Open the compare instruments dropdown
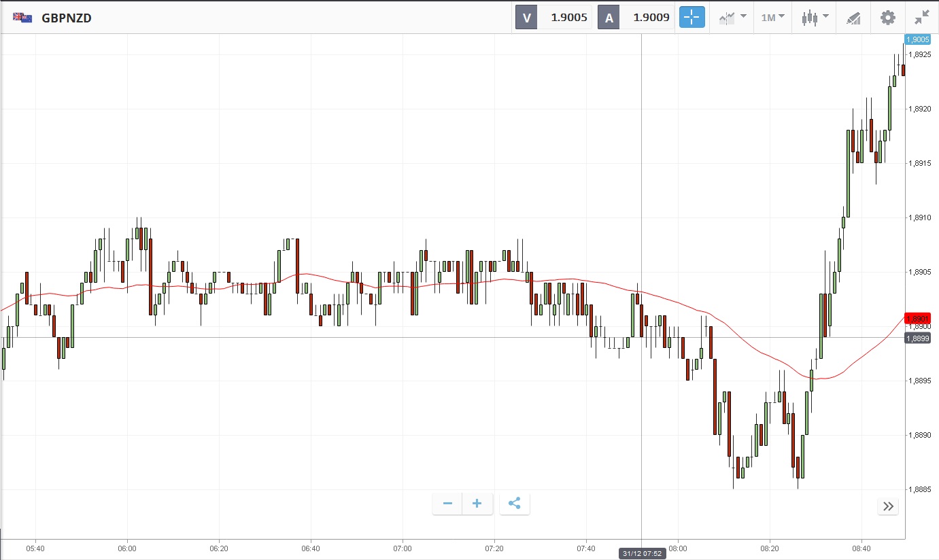 [733, 18]
